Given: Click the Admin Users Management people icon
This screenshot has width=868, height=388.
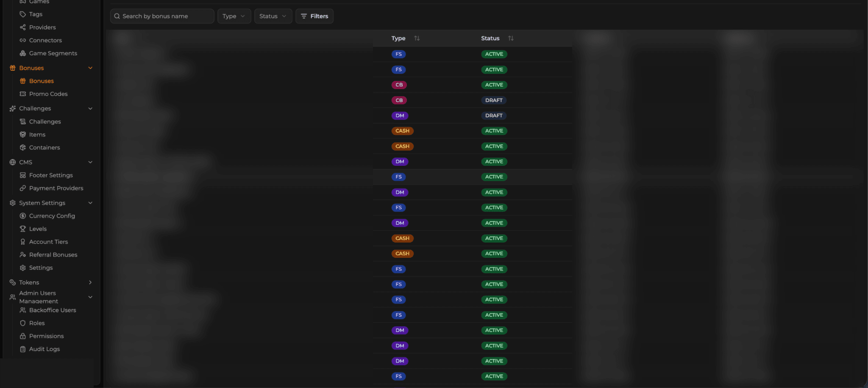Looking at the screenshot, I should tap(13, 297).
